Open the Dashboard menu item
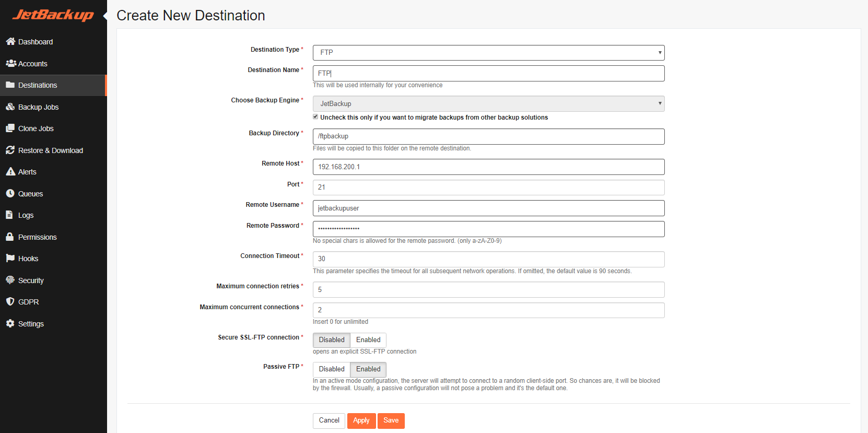This screenshot has width=868, height=433. point(53,42)
